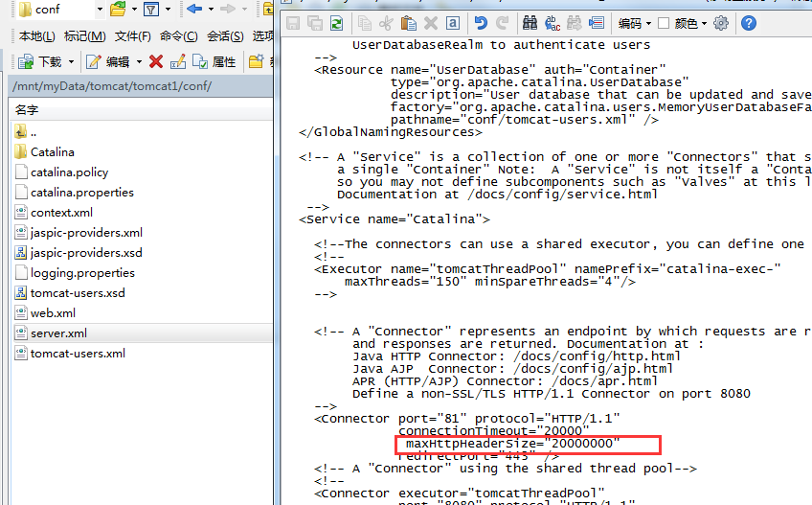Click the 下载 download button
The height and width of the screenshot is (505, 812).
(40, 62)
